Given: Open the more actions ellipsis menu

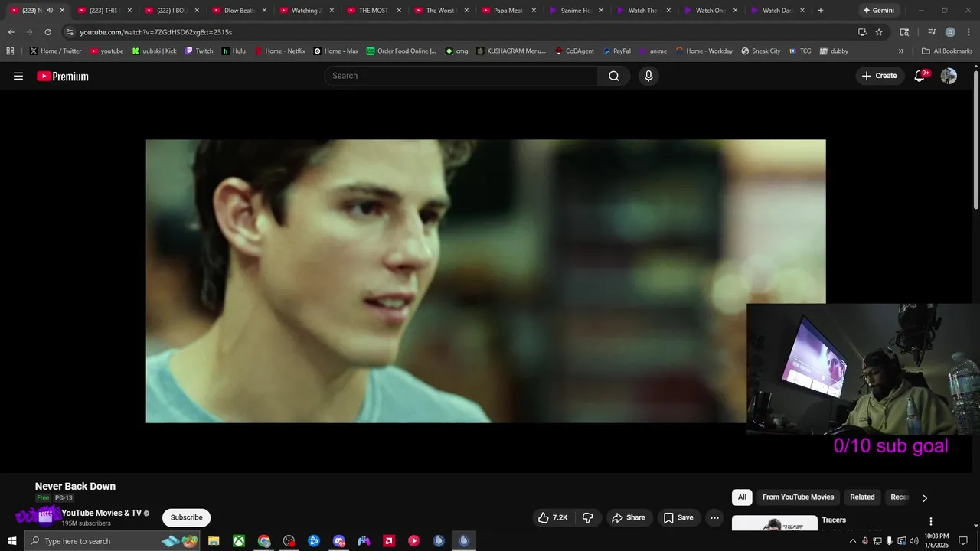Looking at the screenshot, I should [x=714, y=518].
